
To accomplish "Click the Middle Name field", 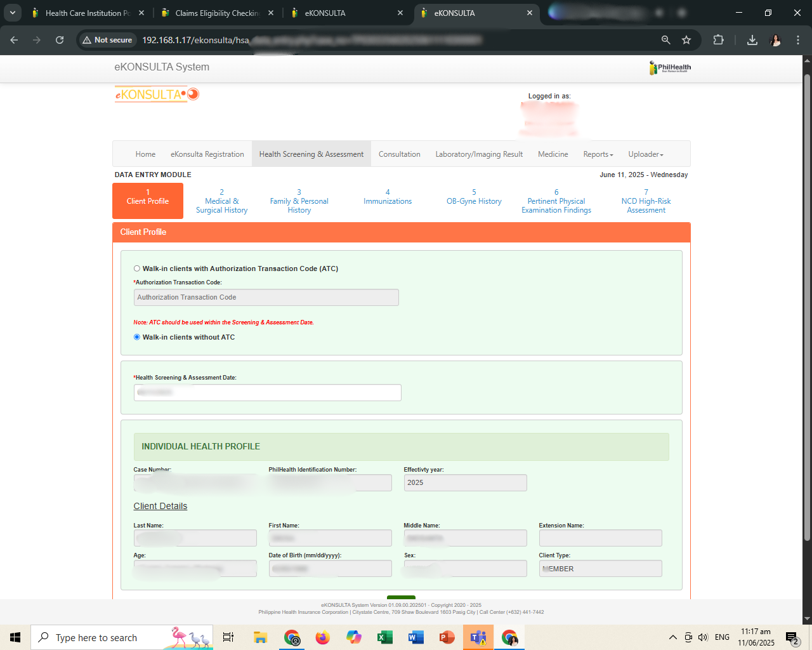I will (x=466, y=538).
